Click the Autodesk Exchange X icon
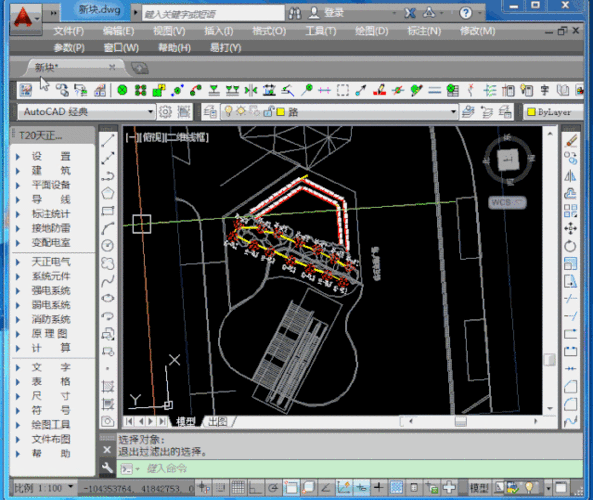 coord(410,13)
